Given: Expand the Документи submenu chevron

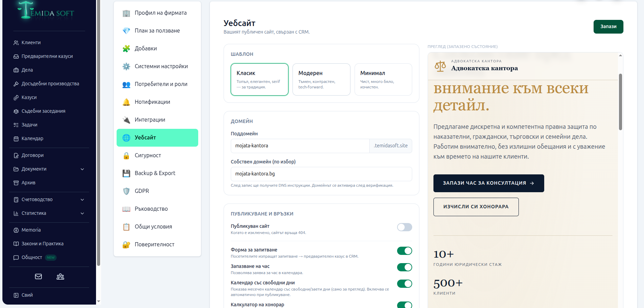Looking at the screenshot, I should pos(82,169).
